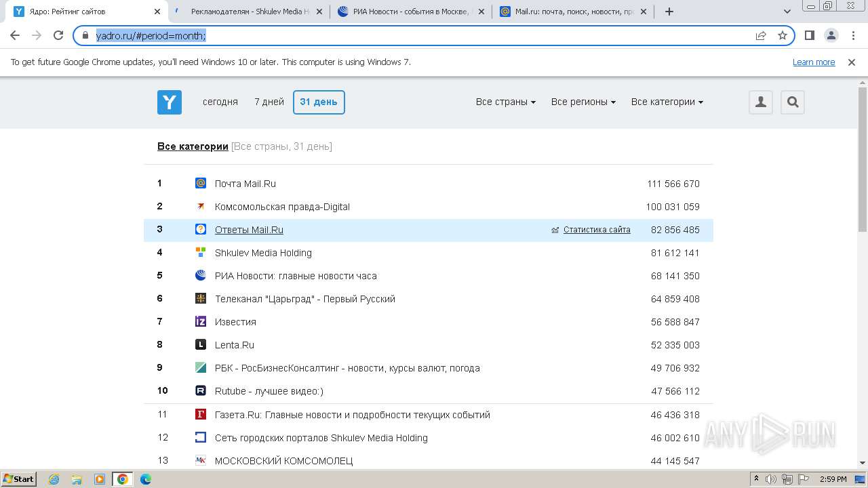Screen dimensions: 868x488
Task: Open the Известия site entry
Action: coord(235,322)
